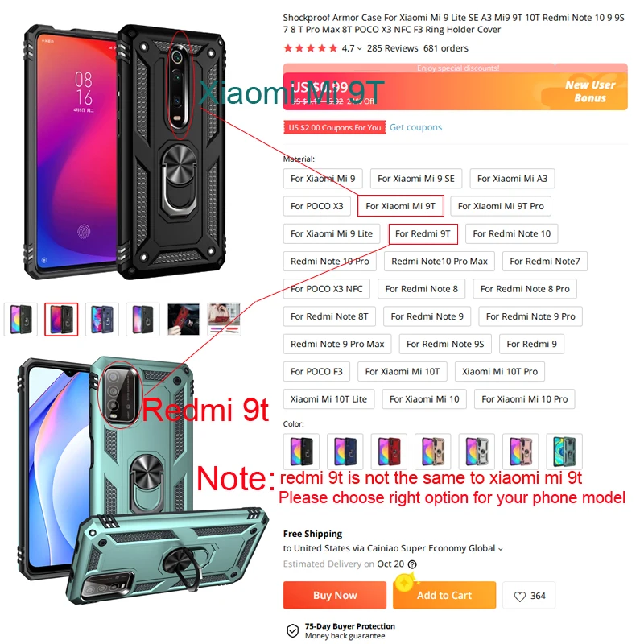Click the five-star rating icons
The image size is (644, 644).
coord(311,48)
